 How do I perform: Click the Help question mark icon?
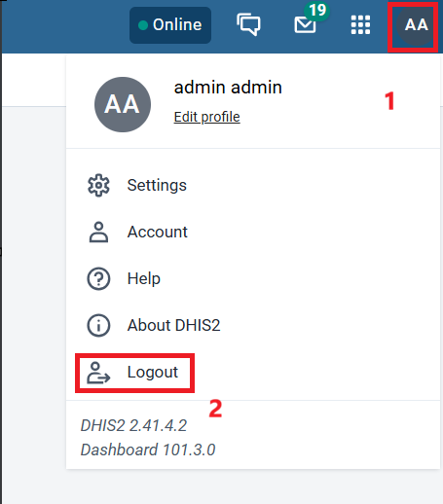point(98,278)
